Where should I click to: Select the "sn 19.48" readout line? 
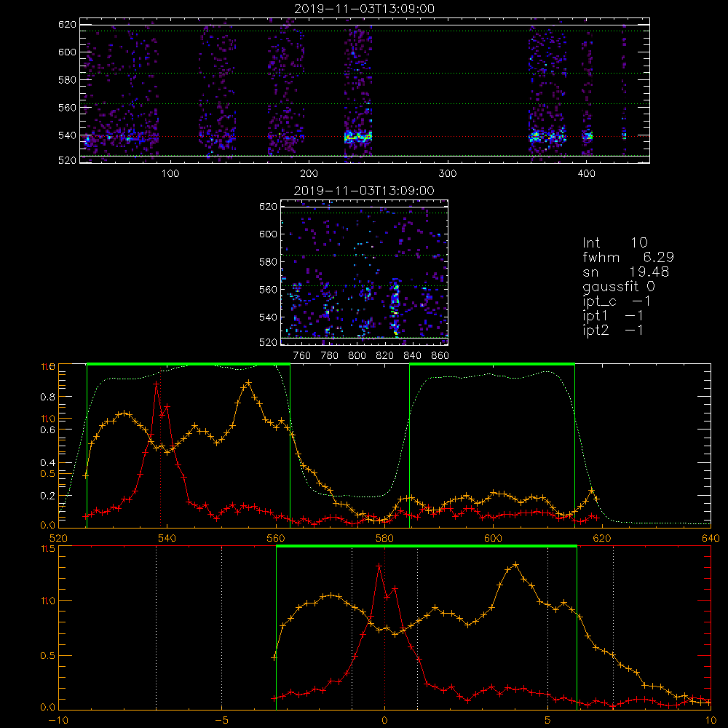[x=626, y=272]
